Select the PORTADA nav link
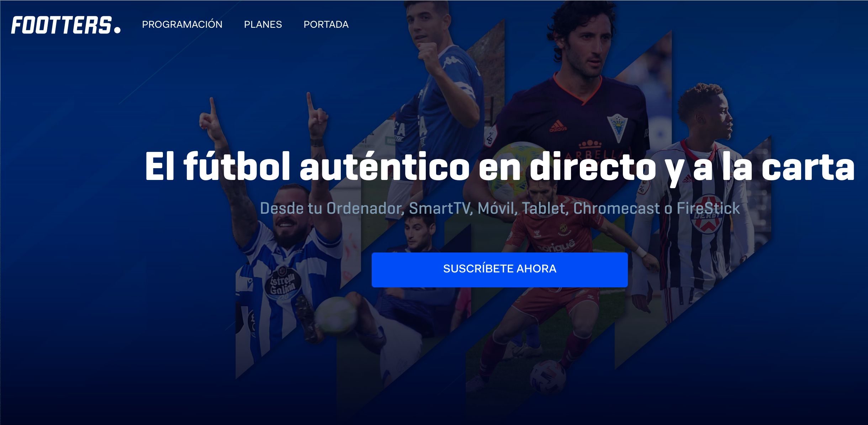 pos(326,24)
